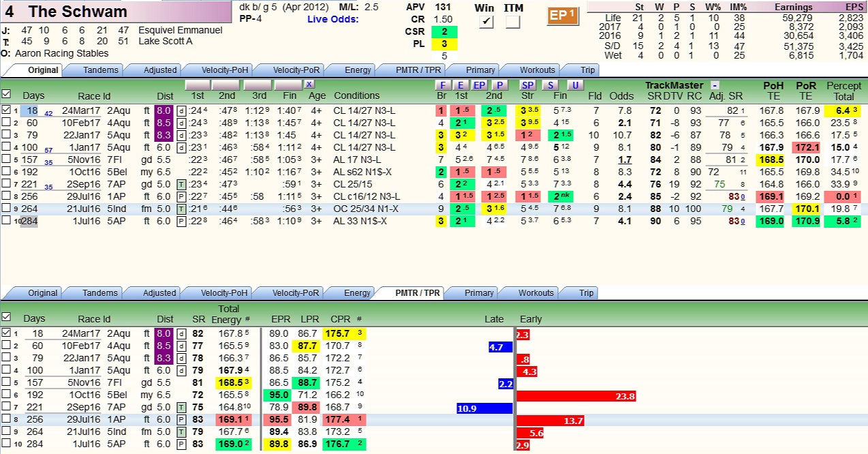
Task: Check upper row 9 checkbox for 21Jul16
Action: (6, 208)
